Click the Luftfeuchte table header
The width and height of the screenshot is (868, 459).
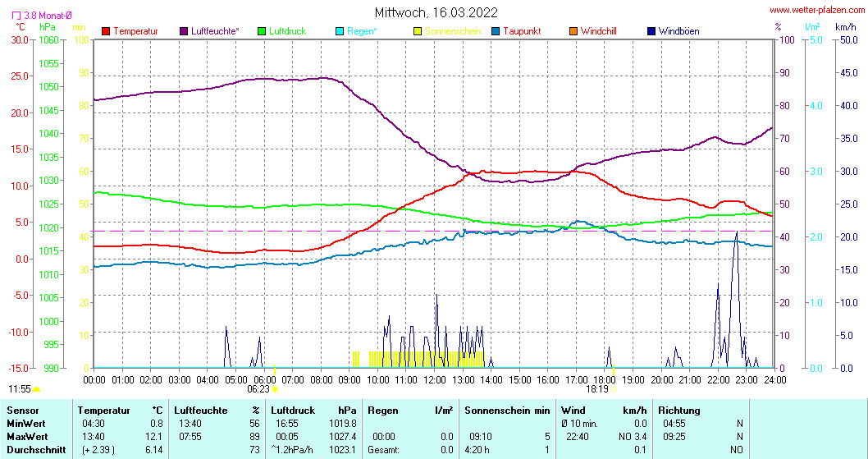(x=200, y=411)
